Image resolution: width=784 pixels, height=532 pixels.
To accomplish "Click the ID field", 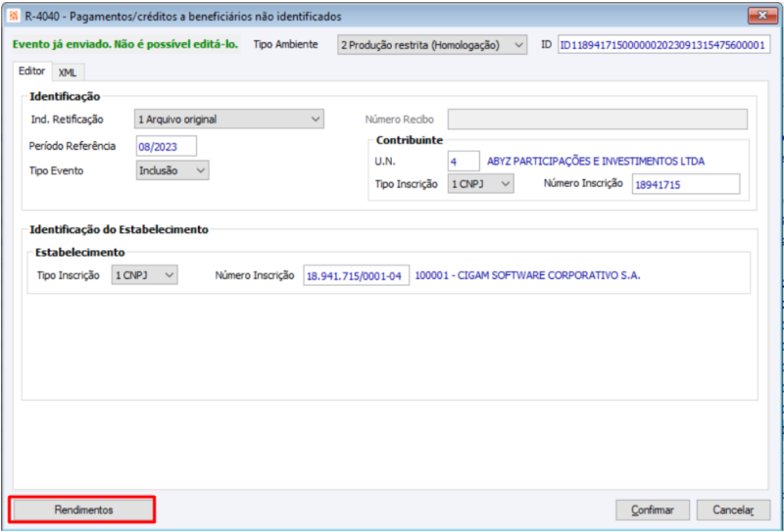I will pos(664,45).
